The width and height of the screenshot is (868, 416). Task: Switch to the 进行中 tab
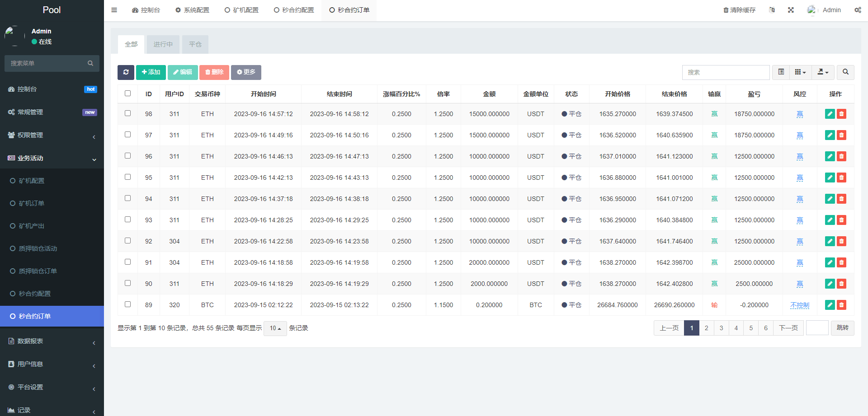tap(163, 44)
